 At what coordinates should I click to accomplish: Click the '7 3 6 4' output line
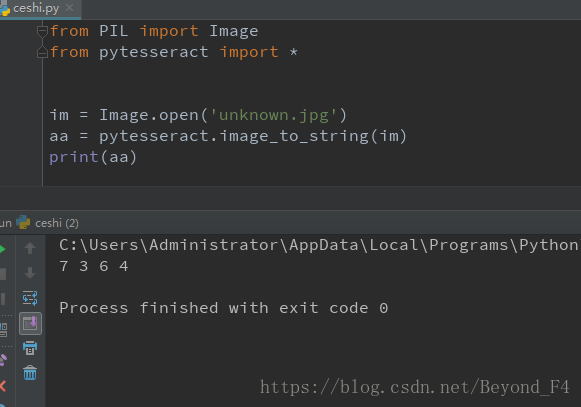(x=94, y=266)
